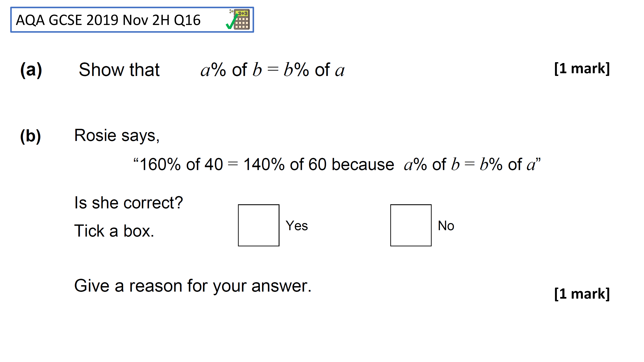Click the calculator icon in title box
The height and width of the screenshot is (362, 644).
(241, 19)
